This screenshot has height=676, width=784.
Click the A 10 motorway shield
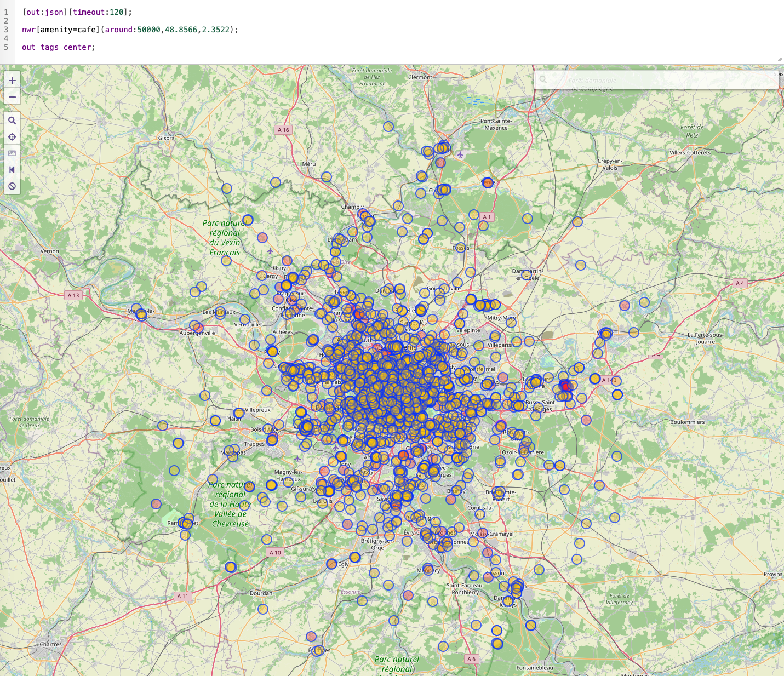[x=275, y=553]
